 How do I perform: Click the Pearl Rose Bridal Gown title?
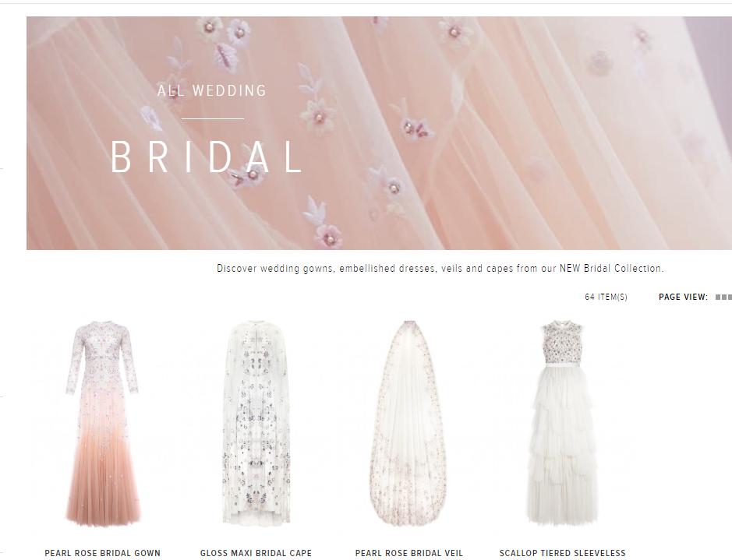102,553
